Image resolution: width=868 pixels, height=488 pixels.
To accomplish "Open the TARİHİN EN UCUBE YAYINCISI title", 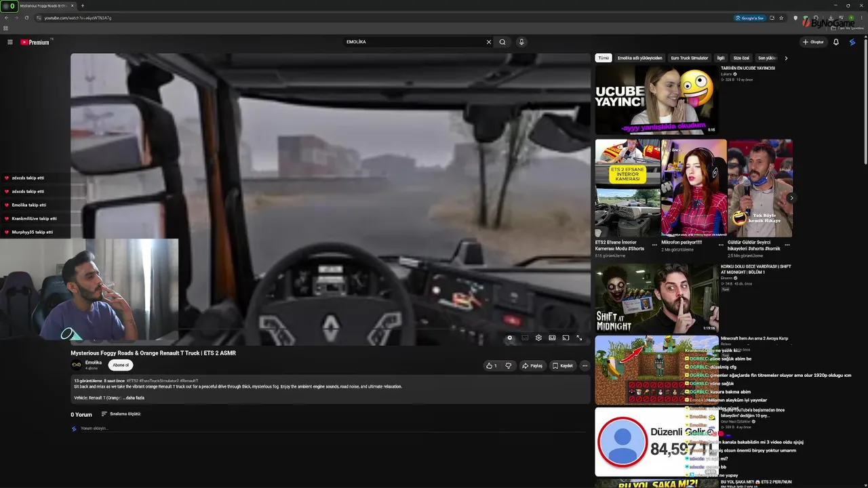I will 748,68.
